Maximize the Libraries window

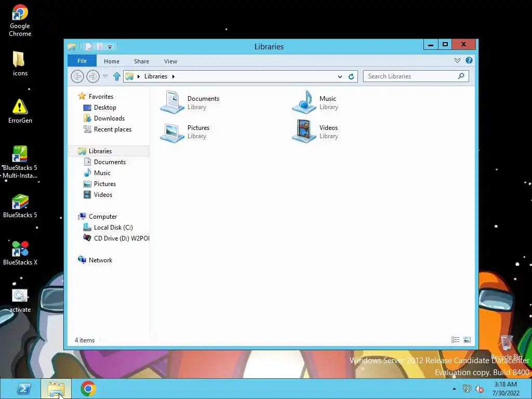click(x=445, y=45)
